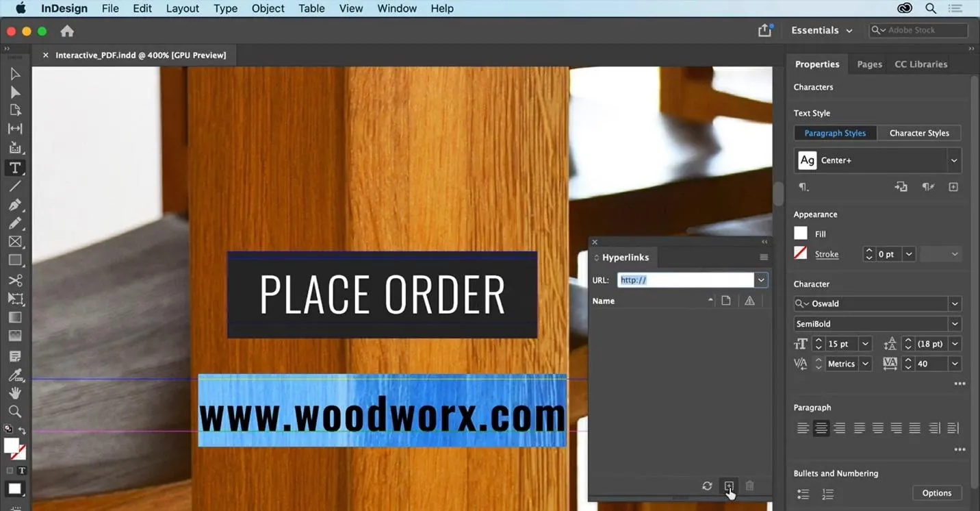Open the Center+ paragraph style dropdown
The image size is (980, 511).
click(953, 160)
